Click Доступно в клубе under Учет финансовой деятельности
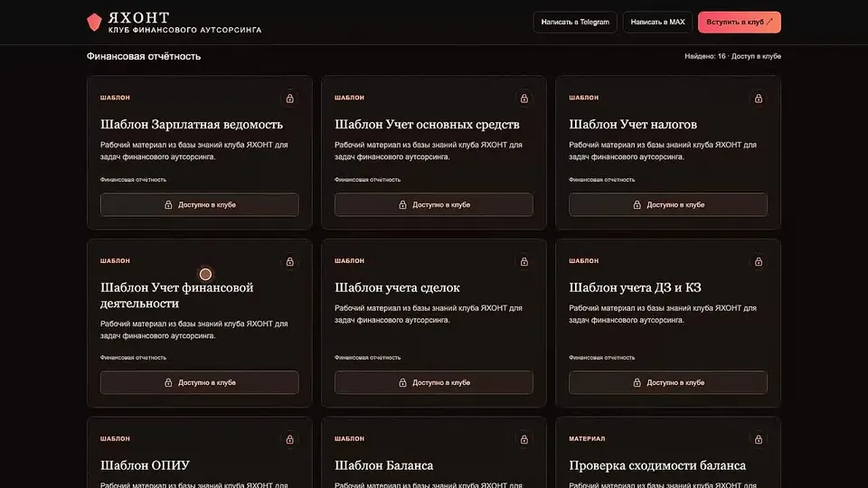868x488 pixels. click(199, 382)
